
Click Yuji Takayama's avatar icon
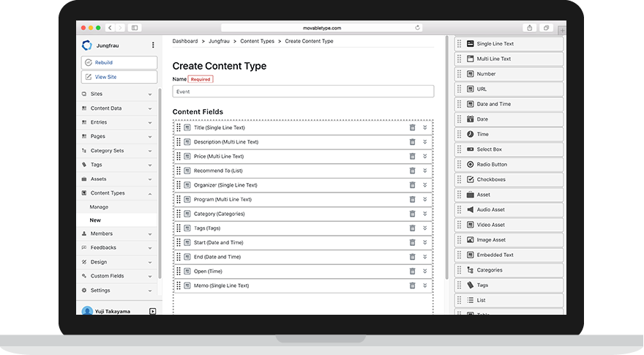pyautogui.click(x=87, y=311)
